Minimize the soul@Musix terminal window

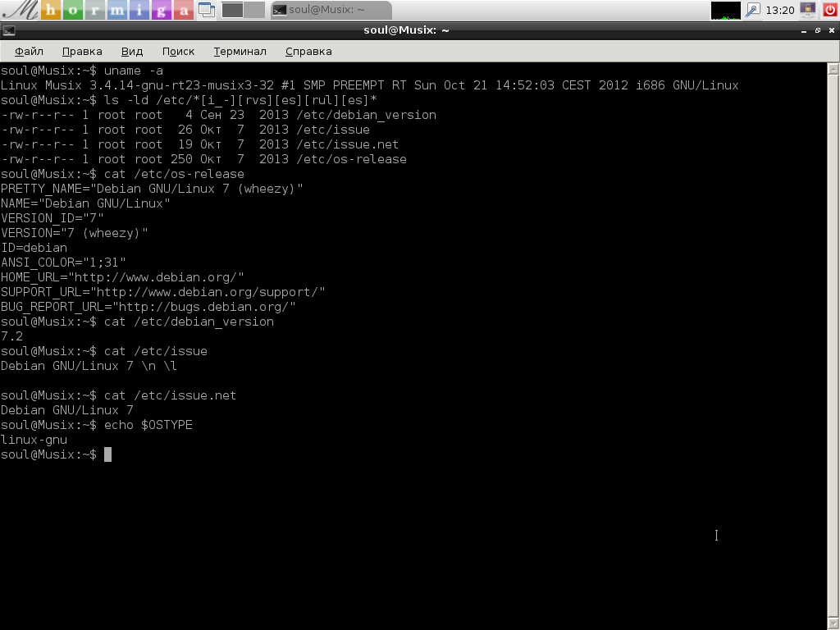pos(804,31)
